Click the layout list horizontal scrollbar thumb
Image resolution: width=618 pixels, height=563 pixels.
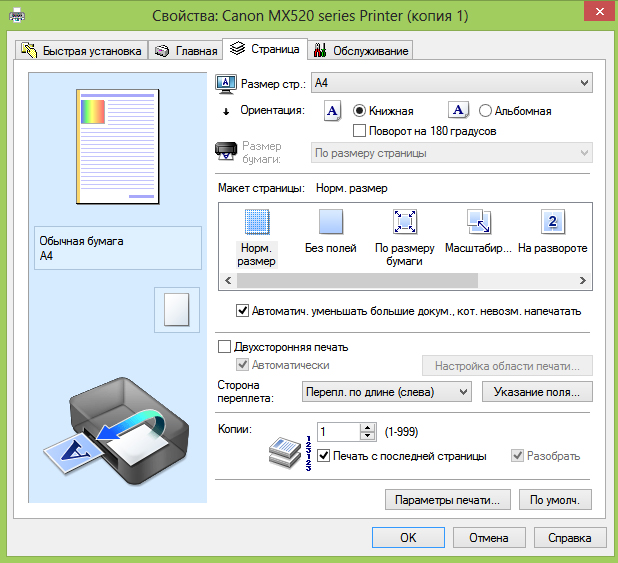[x=357, y=280]
